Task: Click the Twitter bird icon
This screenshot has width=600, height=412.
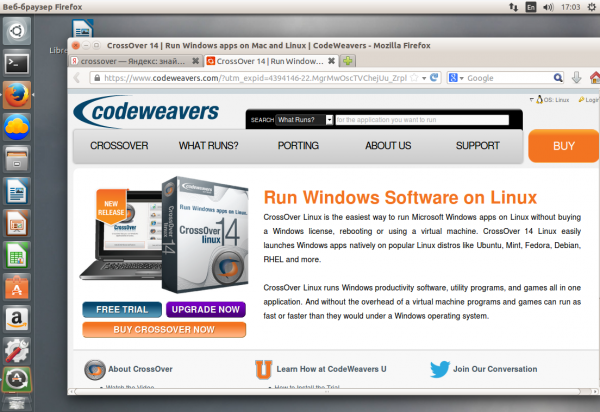Action: pyautogui.click(x=440, y=369)
